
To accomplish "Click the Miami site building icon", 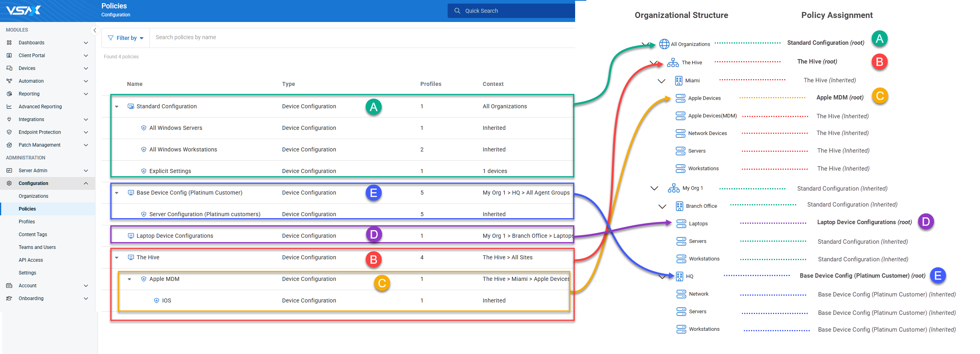I will coord(679,81).
